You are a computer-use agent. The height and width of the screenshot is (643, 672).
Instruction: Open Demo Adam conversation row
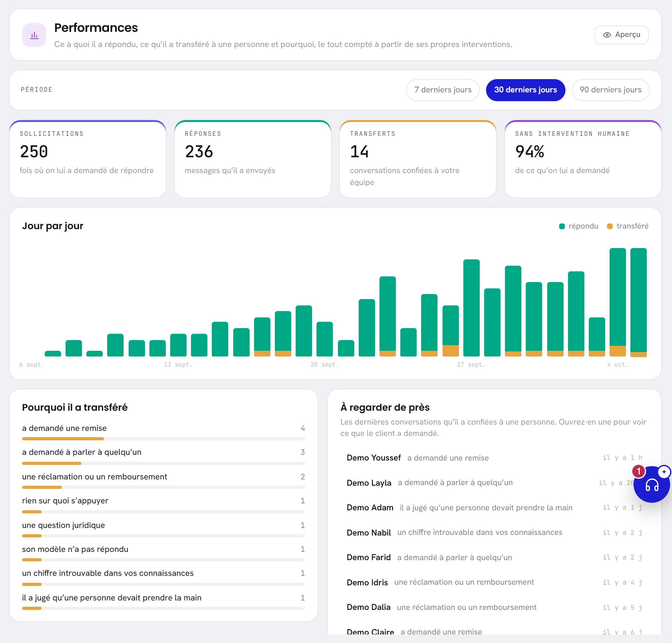(x=494, y=507)
